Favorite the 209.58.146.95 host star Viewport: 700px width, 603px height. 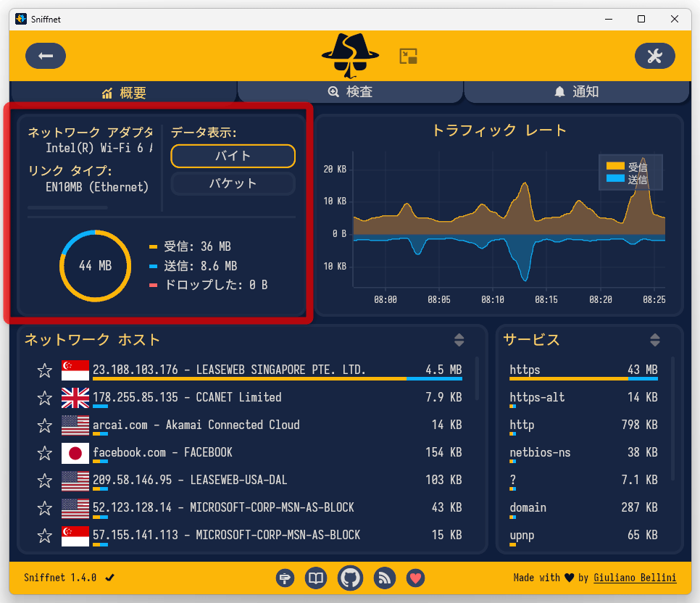[45, 481]
